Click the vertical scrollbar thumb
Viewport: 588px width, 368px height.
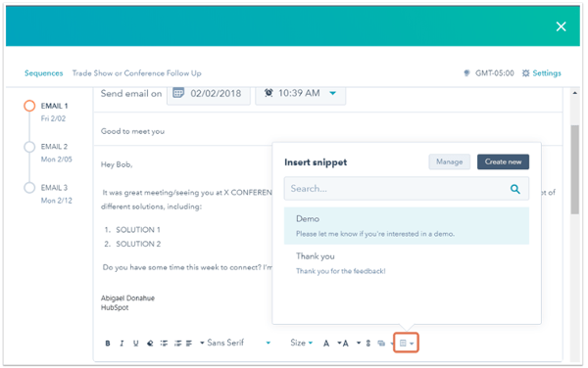click(x=575, y=169)
